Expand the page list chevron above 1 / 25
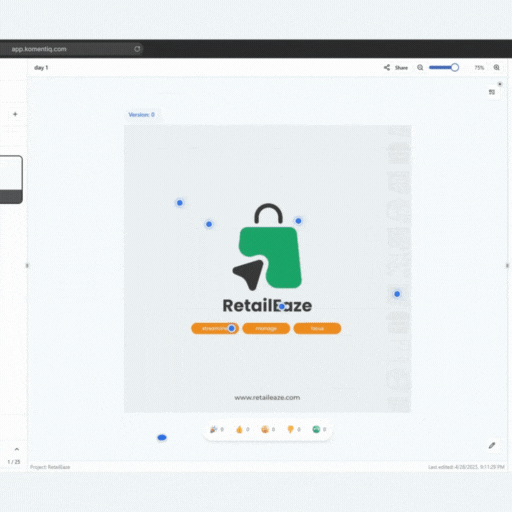Image resolution: width=512 pixels, height=512 pixels. click(17, 449)
